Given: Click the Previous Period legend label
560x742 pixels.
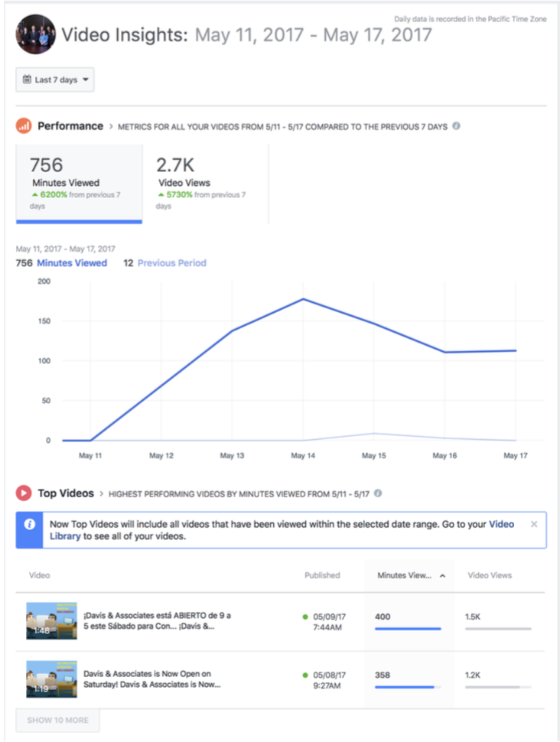Looking at the screenshot, I should pyautogui.click(x=172, y=263).
